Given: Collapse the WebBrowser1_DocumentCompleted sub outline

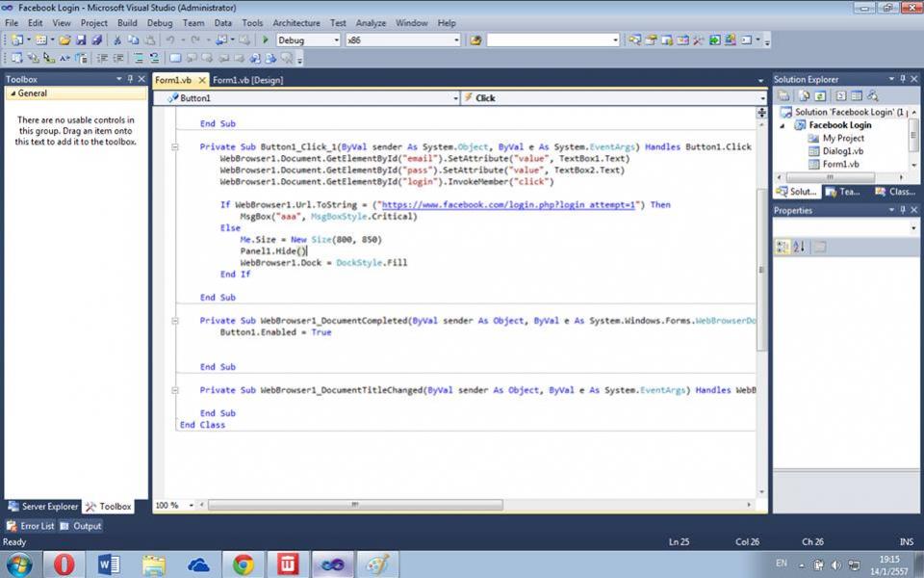Looking at the screenshot, I should click(175, 321).
